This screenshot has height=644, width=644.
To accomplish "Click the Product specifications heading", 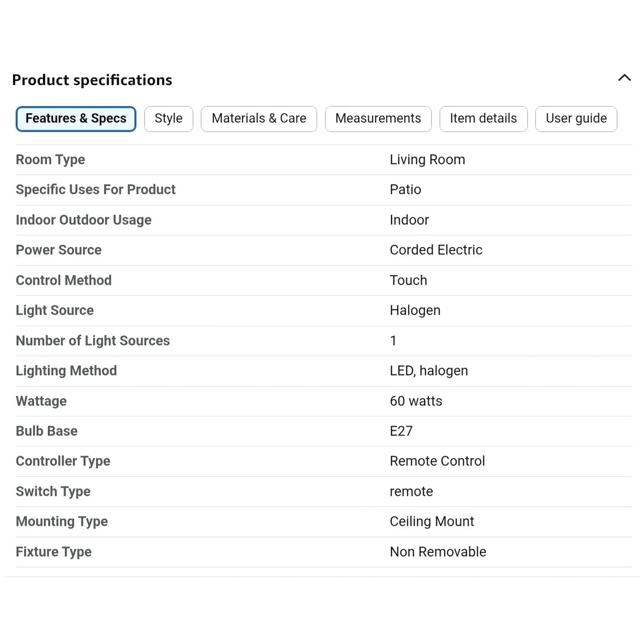I will click(92, 80).
